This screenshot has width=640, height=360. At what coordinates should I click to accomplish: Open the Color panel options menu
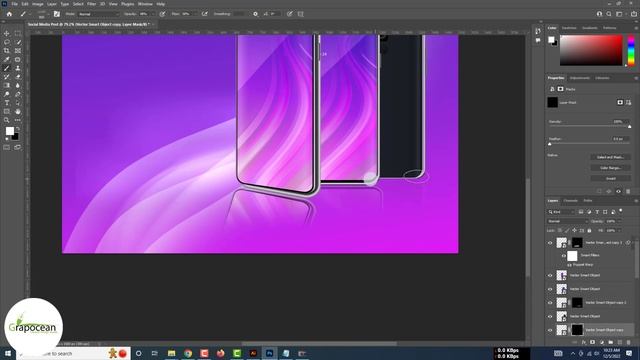pyautogui.click(x=636, y=28)
